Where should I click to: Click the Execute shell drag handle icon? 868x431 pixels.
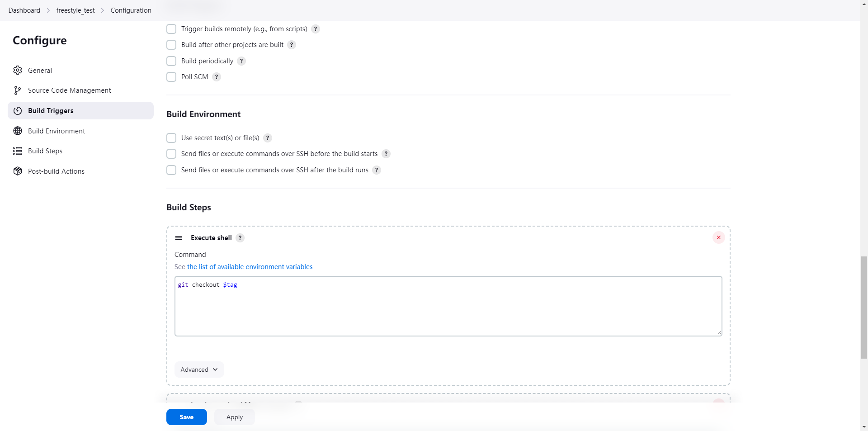click(x=179, y=238)
